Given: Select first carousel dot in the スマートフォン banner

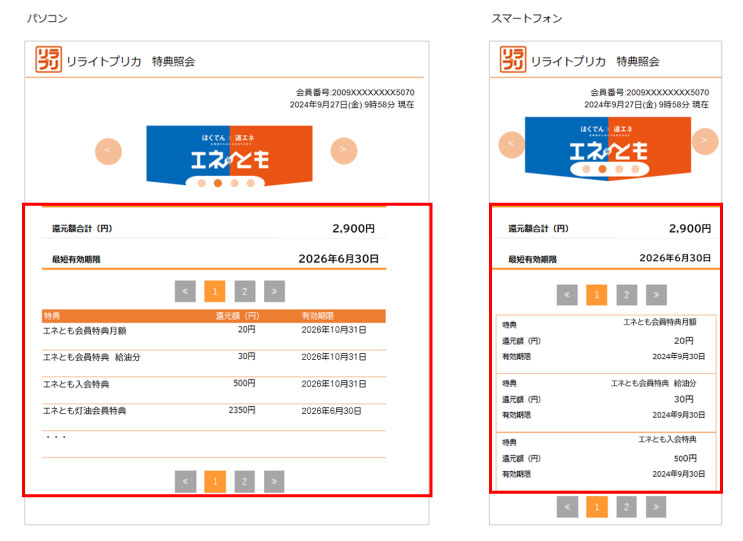Looking at the screenshot, I should click(586, 169).
